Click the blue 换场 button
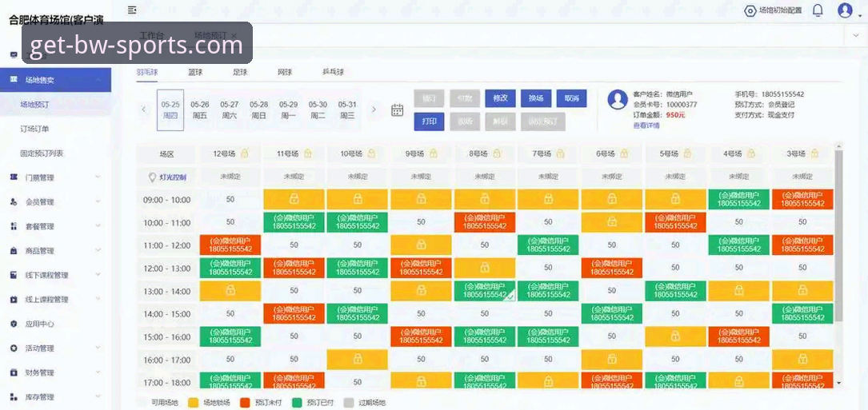This screenshot has height=410, width=868. click(535, 98)
